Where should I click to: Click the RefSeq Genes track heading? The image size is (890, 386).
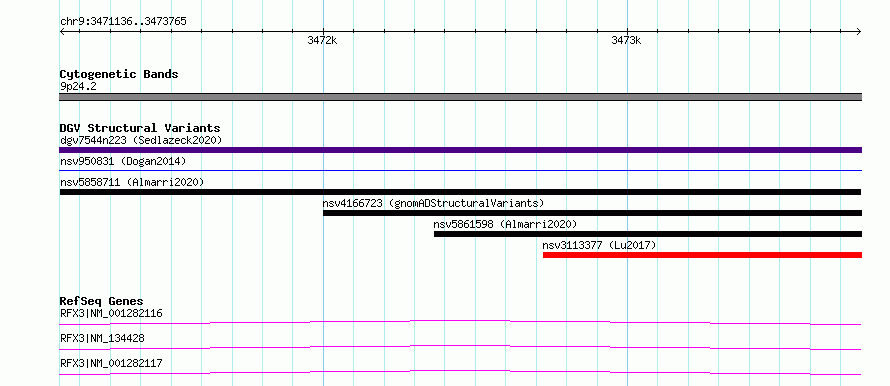coord(102,301)
